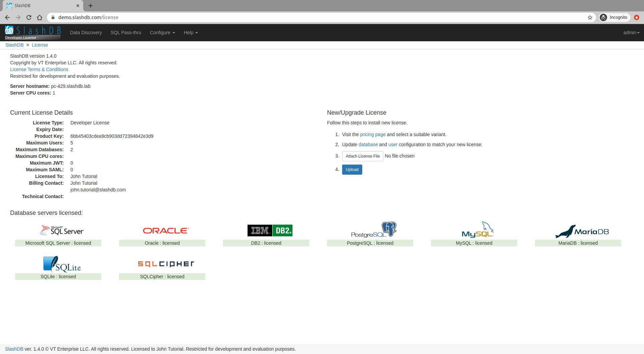The image size is (644, 354).
Task: Click server hostname pc-429.slashdb.lab
Action: [x=71, y=86]
